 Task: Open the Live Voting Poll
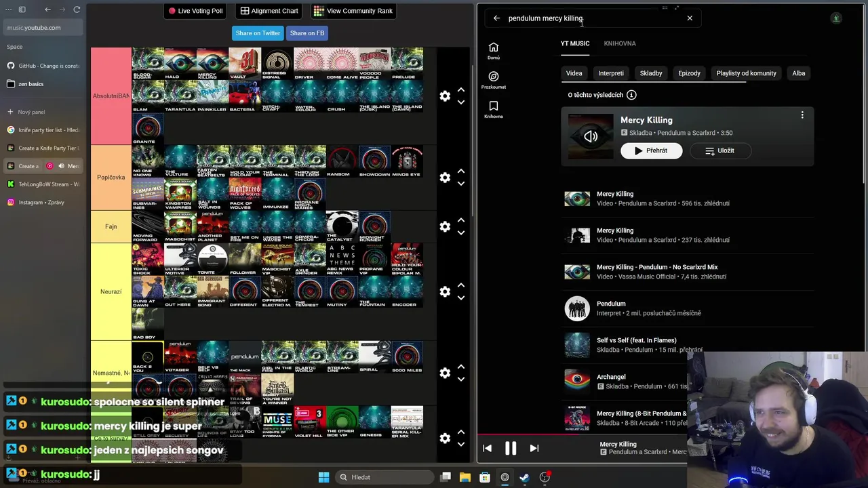[196, 11]
